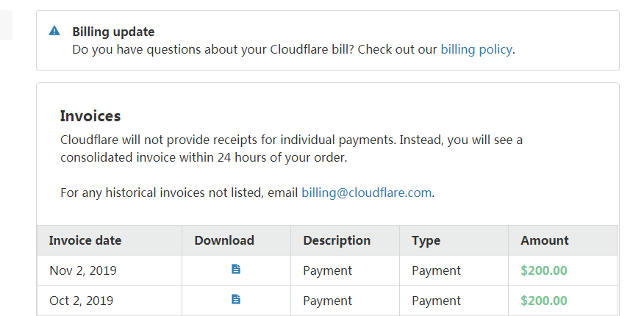Click Description Payment in Oct 2 row

coord(327,301)
